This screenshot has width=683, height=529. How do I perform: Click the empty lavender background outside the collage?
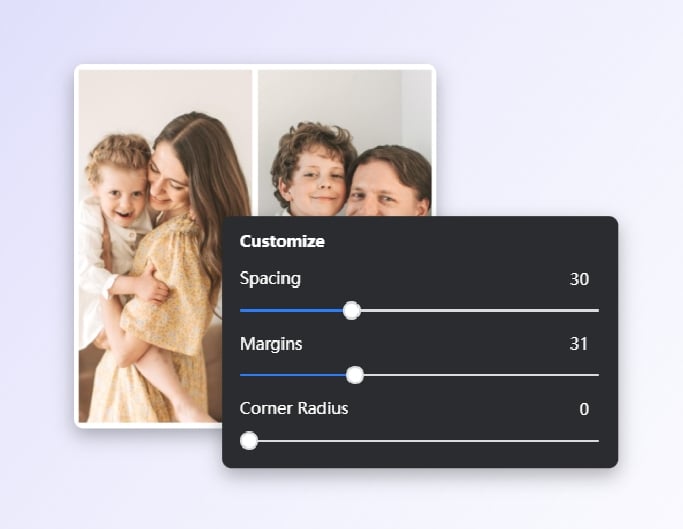tap(560, 100)
